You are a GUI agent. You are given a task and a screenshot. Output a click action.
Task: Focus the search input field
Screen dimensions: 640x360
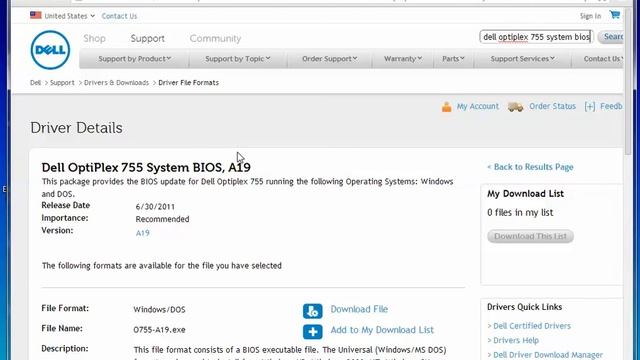click(x=536, y=37)
